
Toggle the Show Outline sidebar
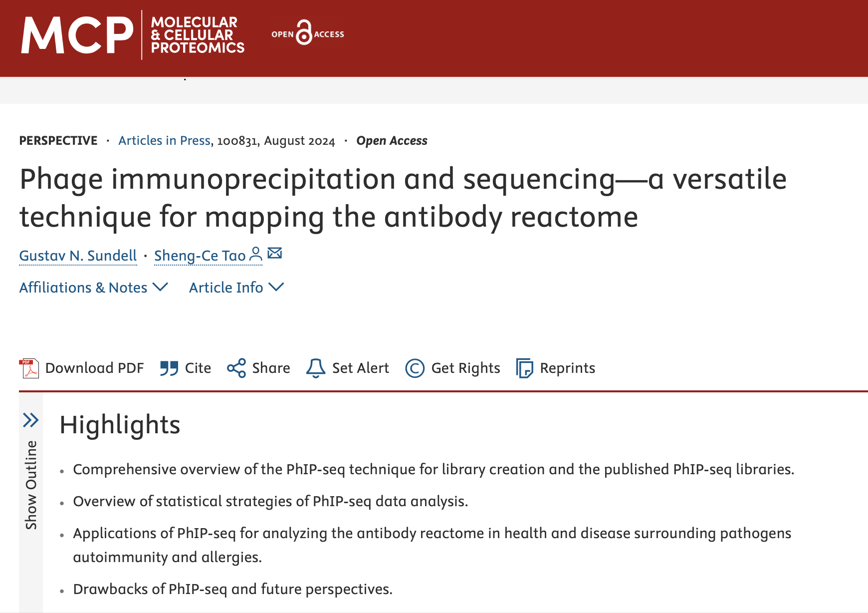[31, 485]
